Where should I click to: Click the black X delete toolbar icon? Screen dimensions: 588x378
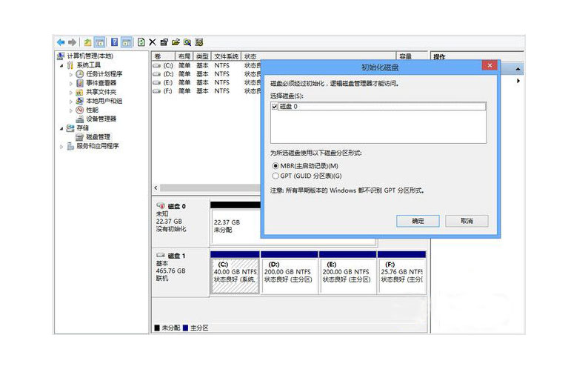pyautogui.click(x=152, y=42)
